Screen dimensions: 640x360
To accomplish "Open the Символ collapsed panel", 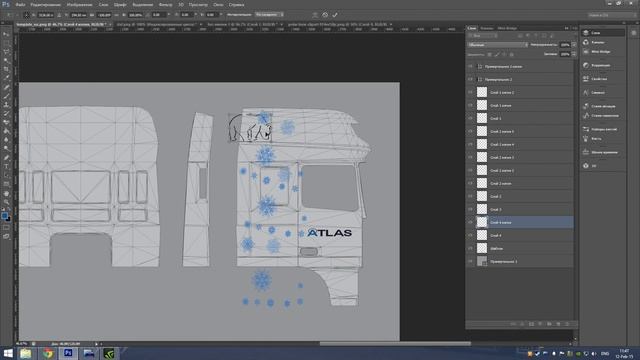I will [x=602, y=93].
